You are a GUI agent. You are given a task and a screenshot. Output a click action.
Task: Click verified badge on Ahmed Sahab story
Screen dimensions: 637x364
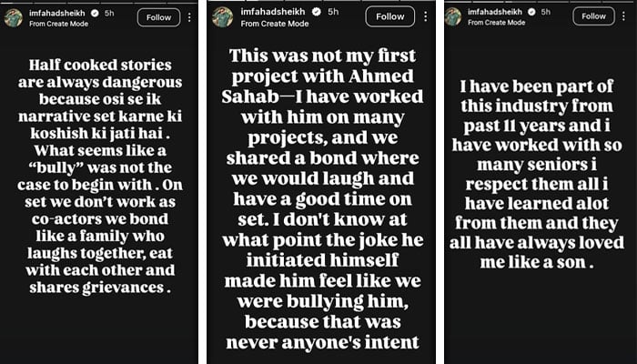tap(317, 12)
